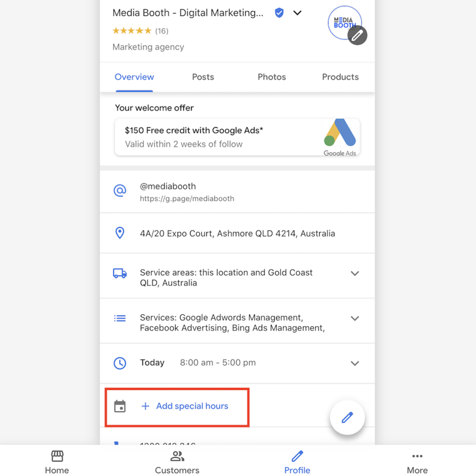
Task: Open the More menu in the bottom bar
Action: click(417, 463)
